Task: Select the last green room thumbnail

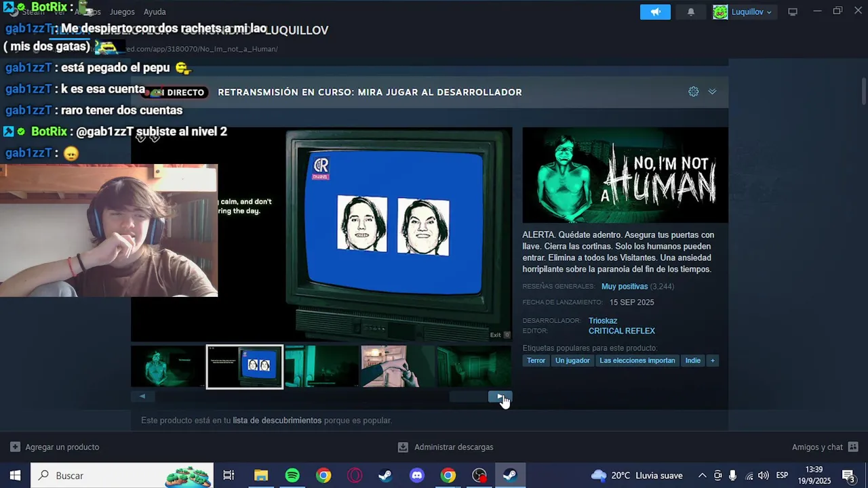Action: 474,367
